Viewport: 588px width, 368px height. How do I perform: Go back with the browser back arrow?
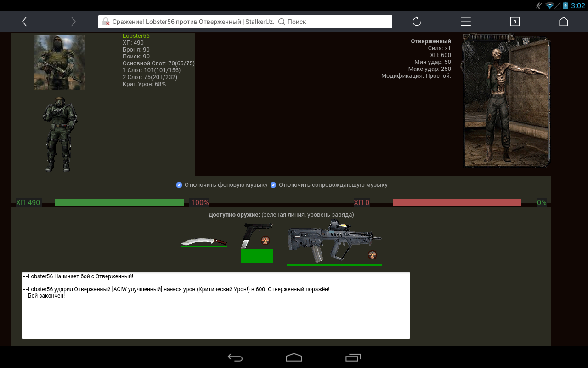24,22
